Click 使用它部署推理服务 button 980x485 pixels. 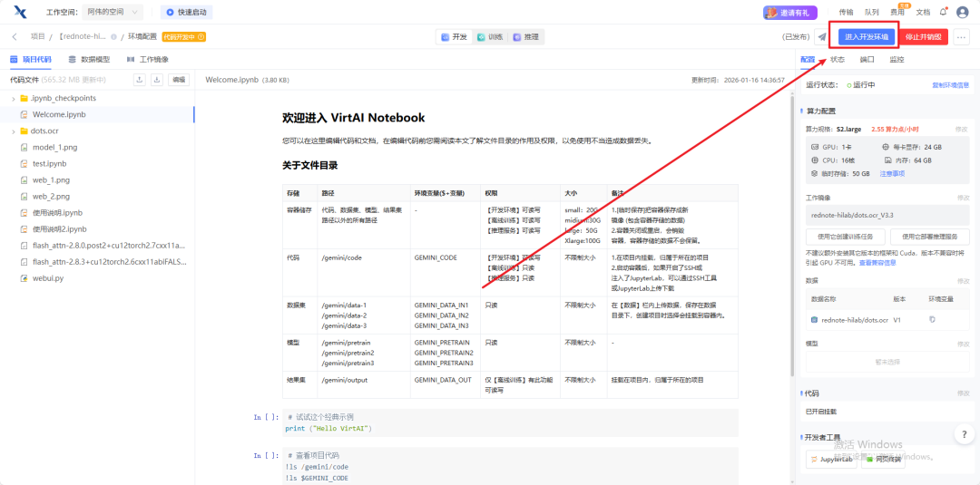coord(930,237)
